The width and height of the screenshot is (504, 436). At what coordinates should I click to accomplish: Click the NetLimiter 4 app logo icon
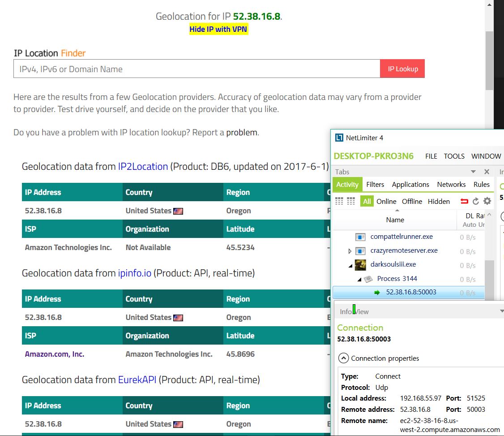click(339, 138)
